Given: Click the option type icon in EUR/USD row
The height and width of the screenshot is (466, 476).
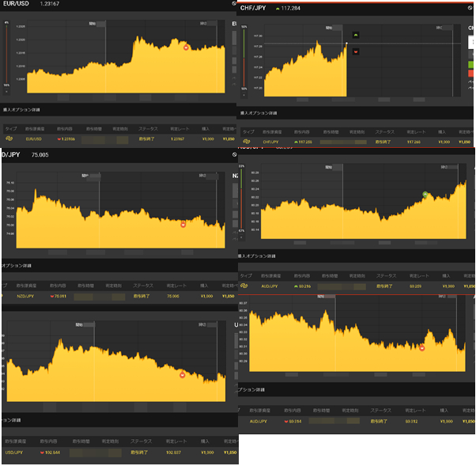Looking at the screenshot, I should pyautogui.click(x=9, y=139).
